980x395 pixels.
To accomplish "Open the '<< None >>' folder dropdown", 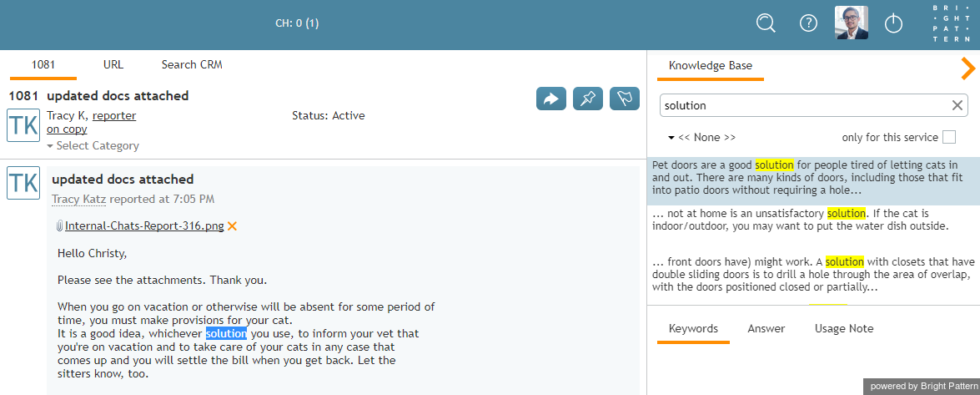I will [702, 137].
